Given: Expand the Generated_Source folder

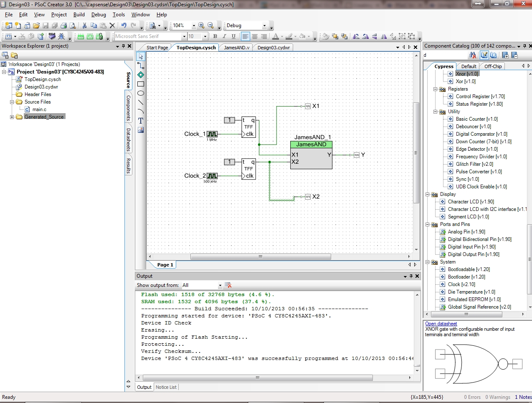Looking at the screenshot, I should [12, 117].
